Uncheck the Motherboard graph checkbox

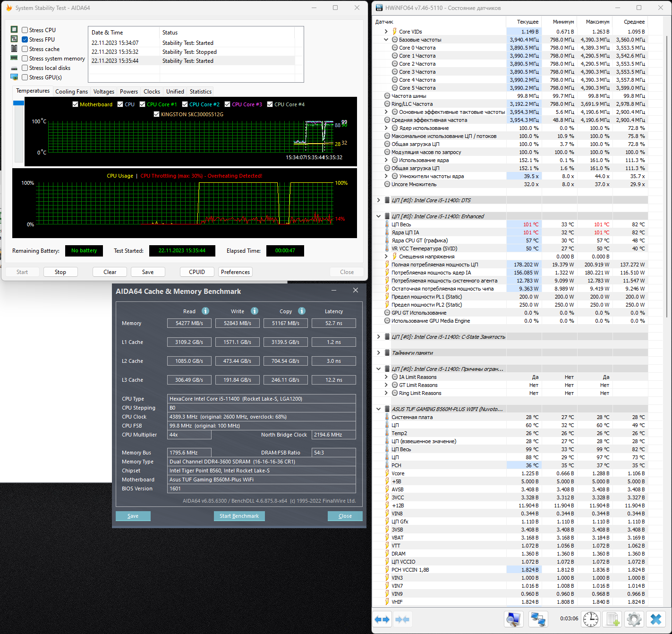[75, 104]
